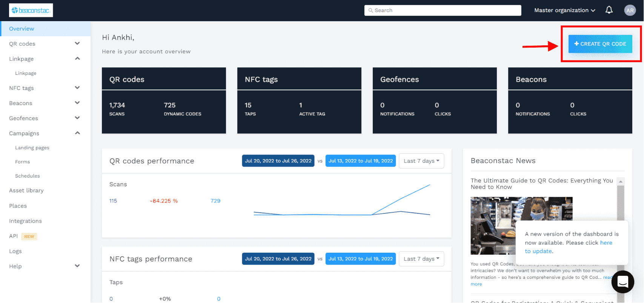Viewport: 644px width, 303px height.
Task: Open the QR codes summary card
Action: 164,100
